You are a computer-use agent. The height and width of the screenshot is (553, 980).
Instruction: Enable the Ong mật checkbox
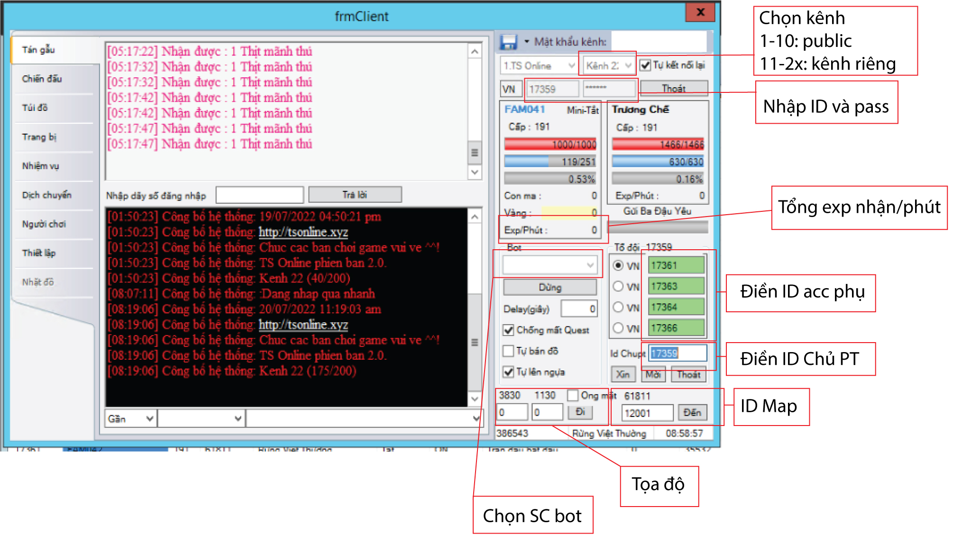pyautogui.click(x=573, y=395)
